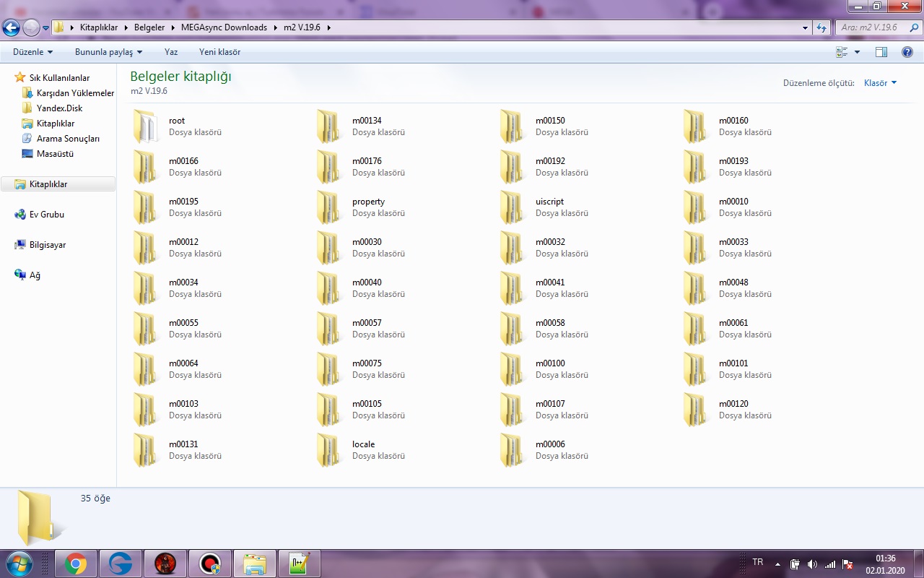Click the m00195 folder name

coord(183,202)
